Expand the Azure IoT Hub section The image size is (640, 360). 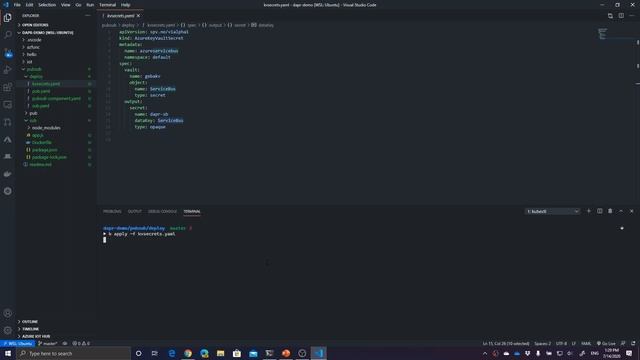tap(36, 336)
